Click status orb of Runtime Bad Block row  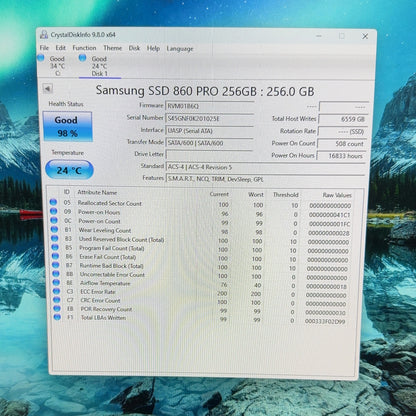56,265
